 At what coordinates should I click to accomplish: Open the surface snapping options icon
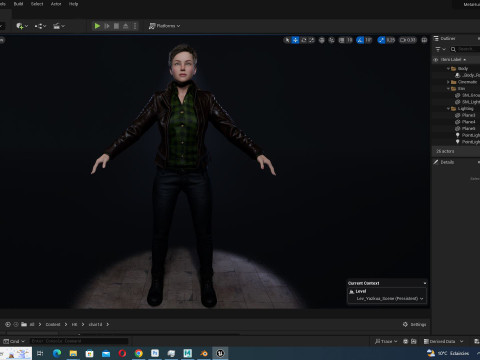[331, 40]
